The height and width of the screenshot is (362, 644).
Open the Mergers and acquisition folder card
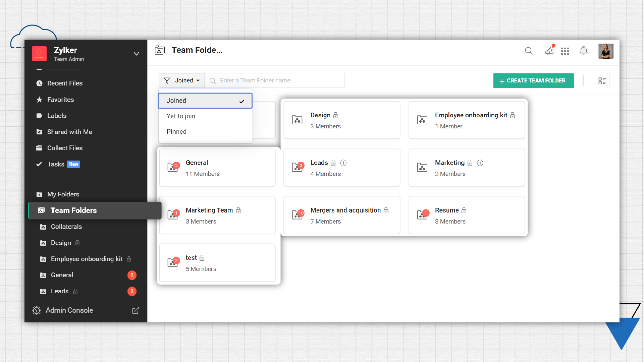point(341,215)
